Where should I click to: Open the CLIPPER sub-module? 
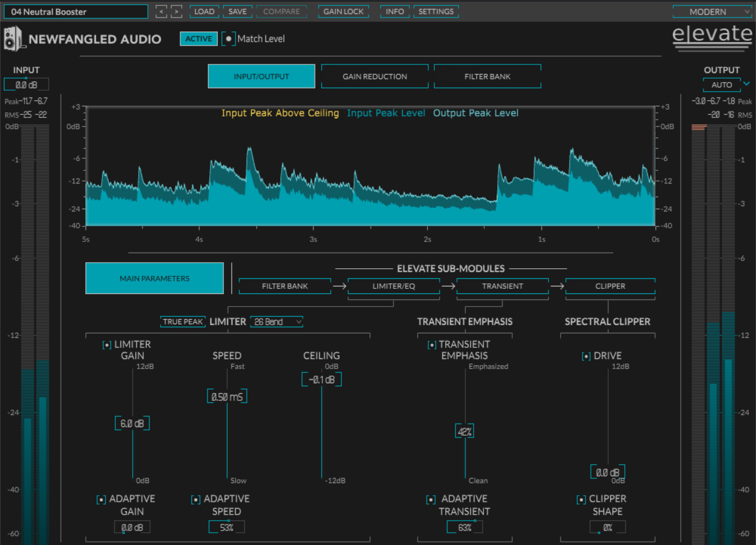(x=610, y=286)
